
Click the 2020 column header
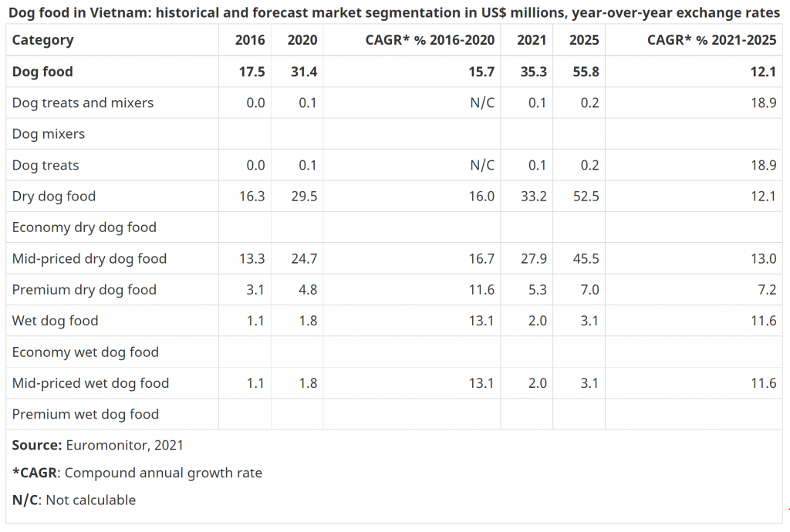pyautogui.click(x=302, y=40)
